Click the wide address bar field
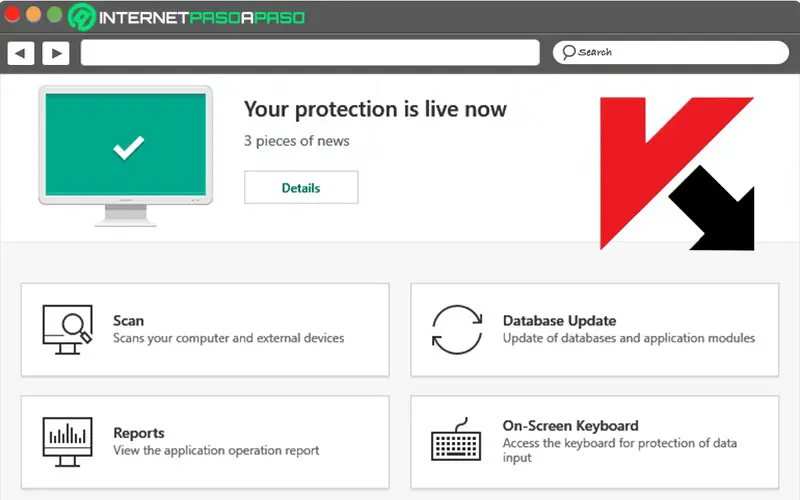 tap(310, 53)
